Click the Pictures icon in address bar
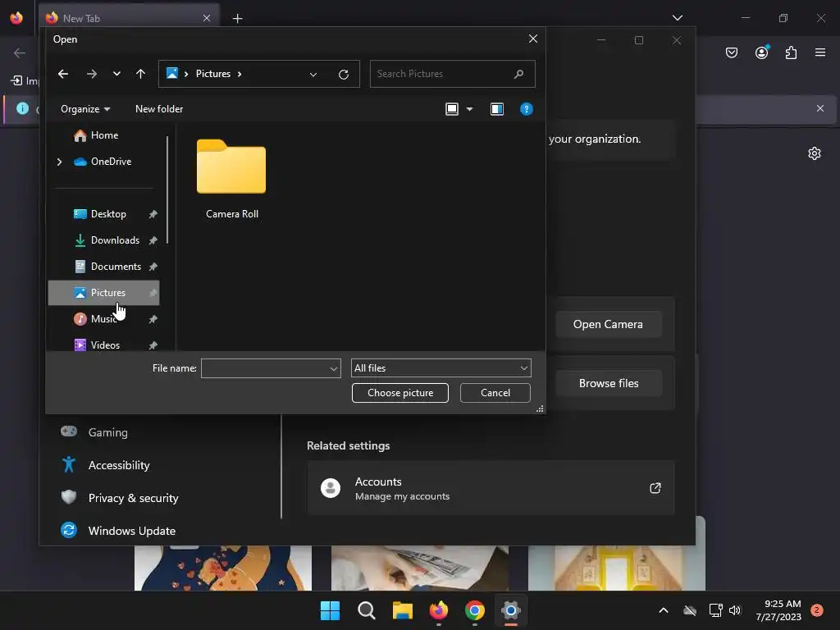840x630 pixels. [172, 73]
